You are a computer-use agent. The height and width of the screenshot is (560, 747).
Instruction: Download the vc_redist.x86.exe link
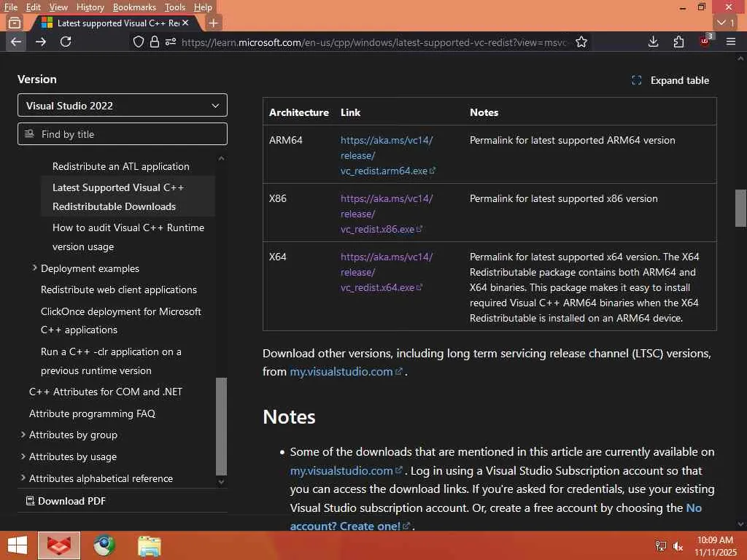point(387,214)
